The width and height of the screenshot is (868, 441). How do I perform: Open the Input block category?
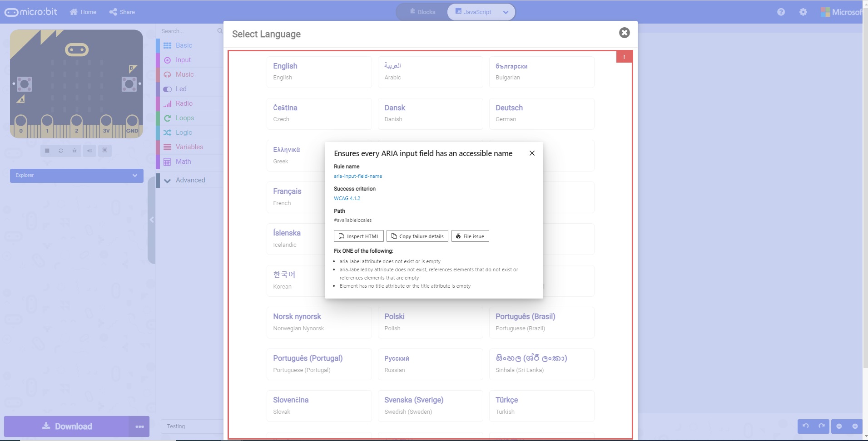point(183,59)
